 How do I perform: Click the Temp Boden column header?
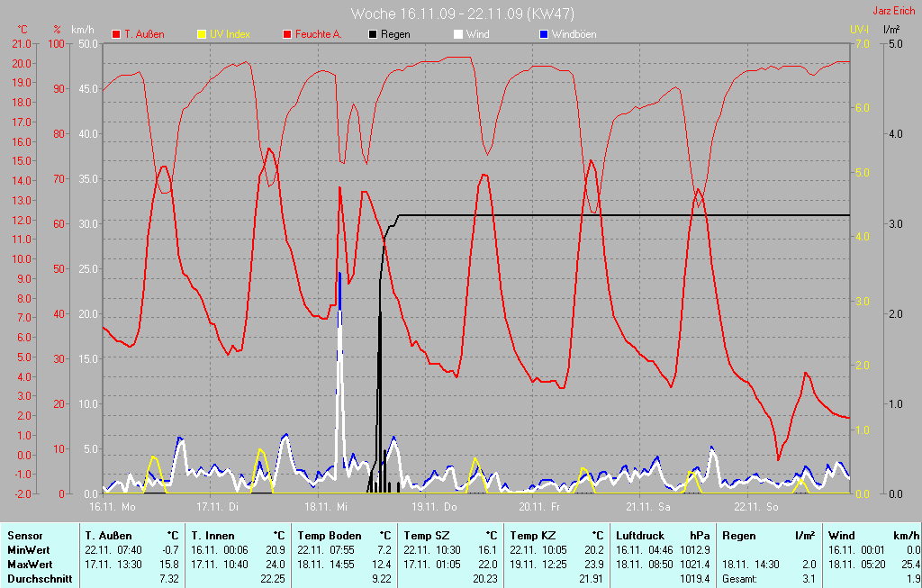click(330, 536)
